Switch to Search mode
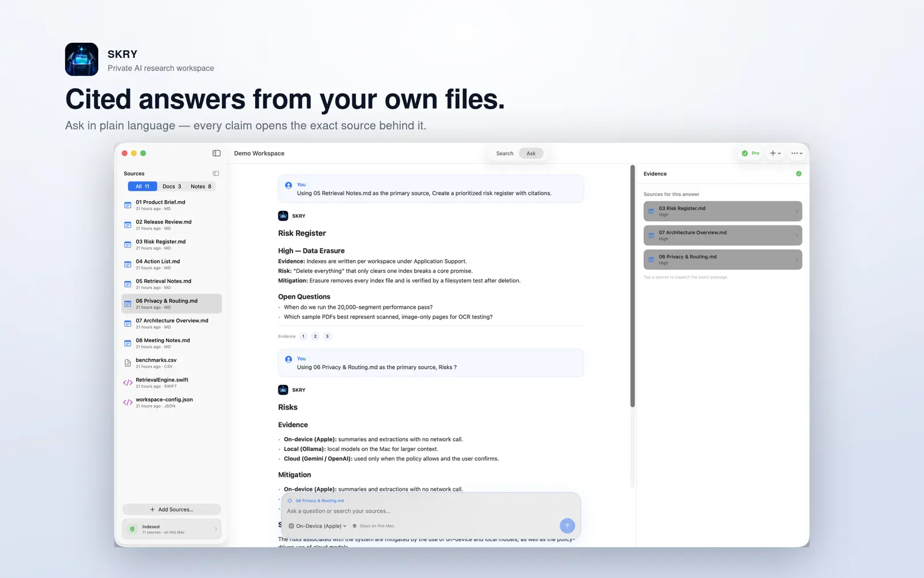The height and width of the screenshot is (578, 924). point(505,153)
